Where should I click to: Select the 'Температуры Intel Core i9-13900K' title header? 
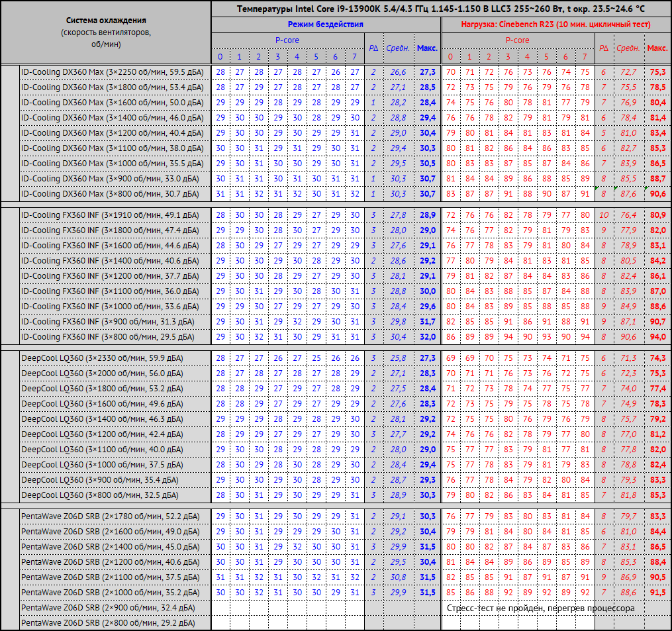coord(440,9)
